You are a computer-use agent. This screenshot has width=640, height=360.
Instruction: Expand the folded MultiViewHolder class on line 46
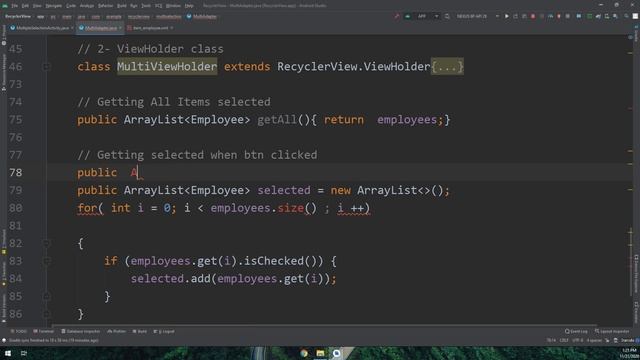coord(47,66)
